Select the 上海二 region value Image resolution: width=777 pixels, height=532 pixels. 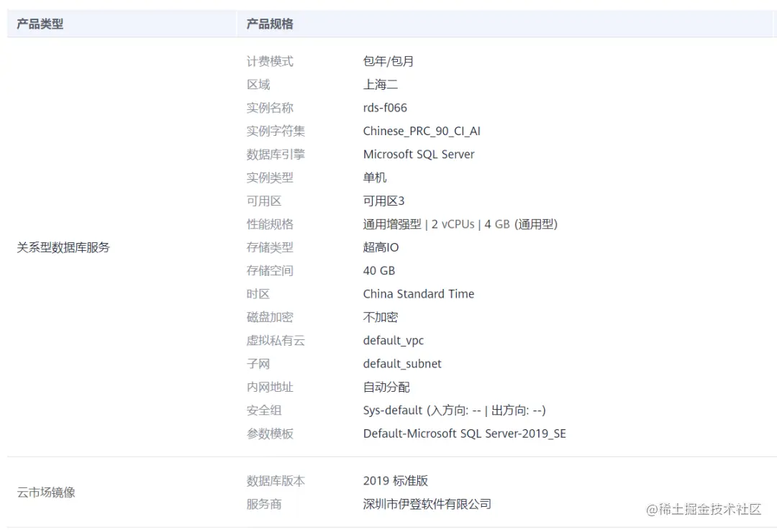[380, 84]
